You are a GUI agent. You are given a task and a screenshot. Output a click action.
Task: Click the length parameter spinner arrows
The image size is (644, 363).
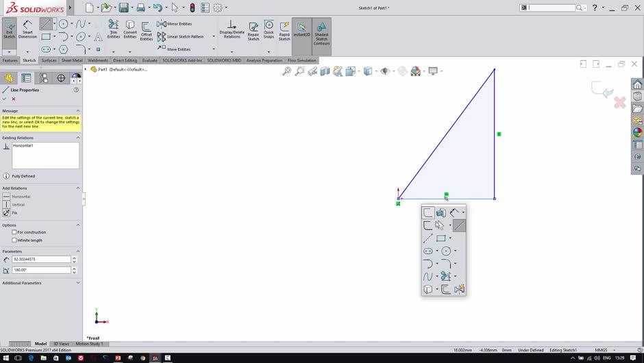pyautogui.click(x=74, y=259)
